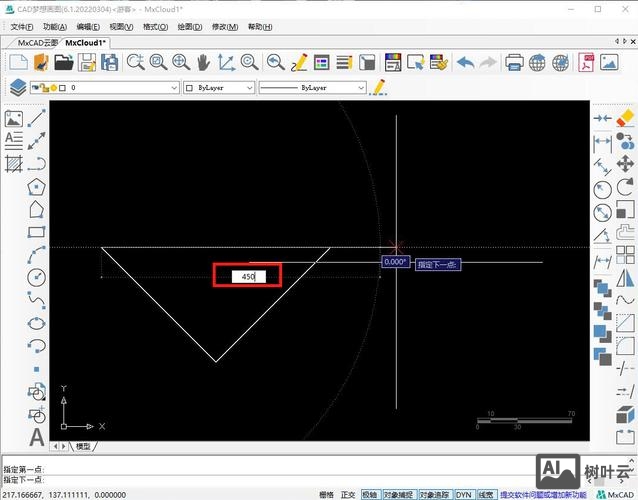The image size is (638, 500).
Task: Open the ByLayer linetype dropdown
Action: [361, 88]
